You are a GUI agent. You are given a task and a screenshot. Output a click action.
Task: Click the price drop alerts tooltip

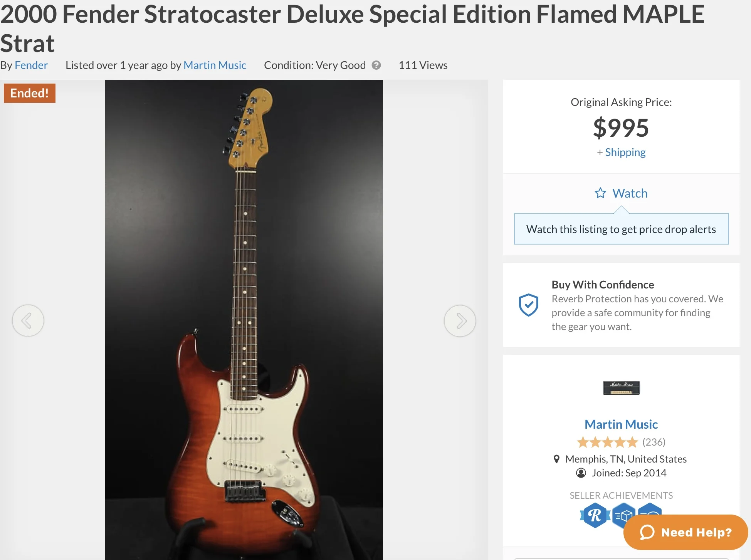(621, 229)
